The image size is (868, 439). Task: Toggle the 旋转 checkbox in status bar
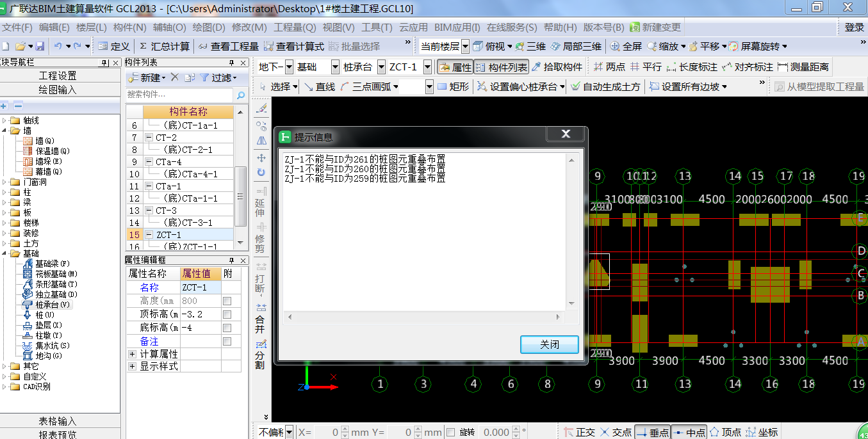[450, 432]
